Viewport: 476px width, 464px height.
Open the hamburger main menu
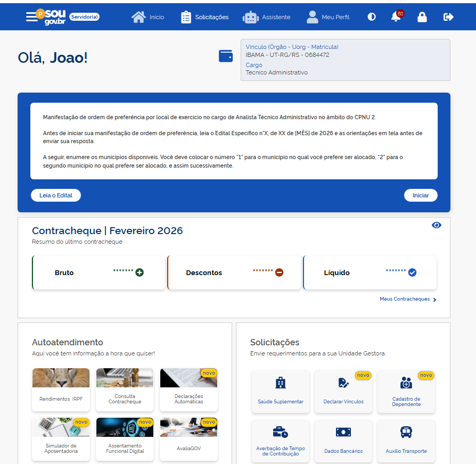click(31, 17)
